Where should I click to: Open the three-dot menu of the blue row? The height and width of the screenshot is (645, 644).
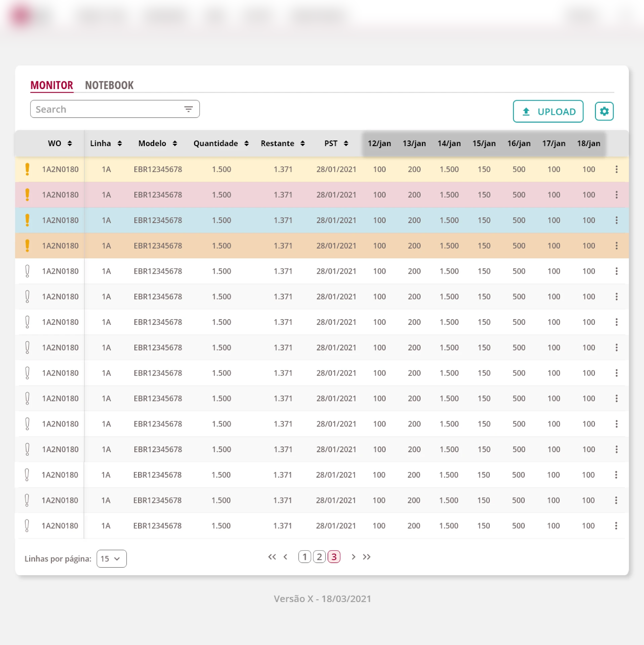pyautogui.click(x=616, y=220)
